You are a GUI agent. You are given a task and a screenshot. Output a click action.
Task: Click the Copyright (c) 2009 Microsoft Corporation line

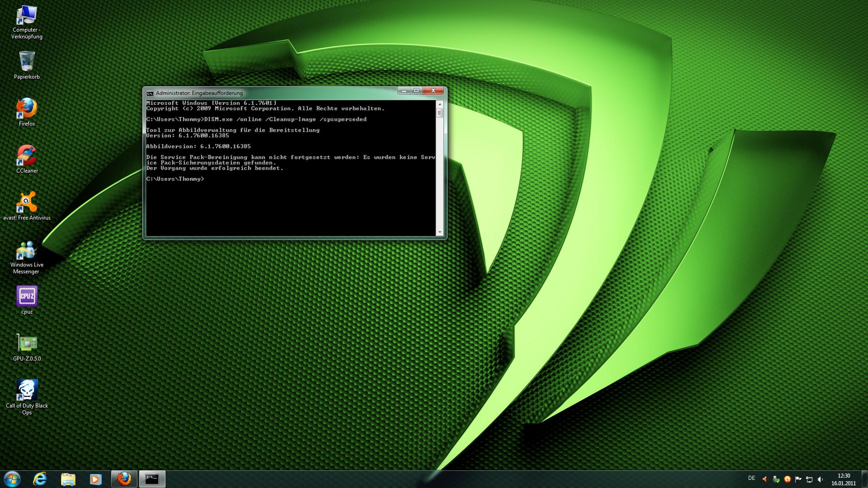pos(266,109)
